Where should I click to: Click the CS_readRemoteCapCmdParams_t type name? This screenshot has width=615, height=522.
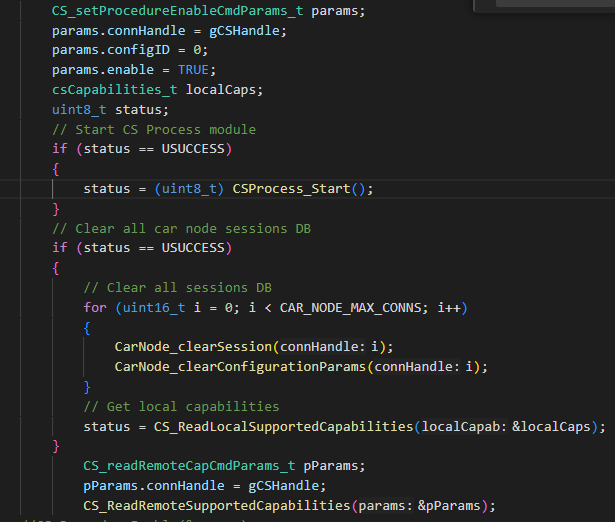[189, 466]
